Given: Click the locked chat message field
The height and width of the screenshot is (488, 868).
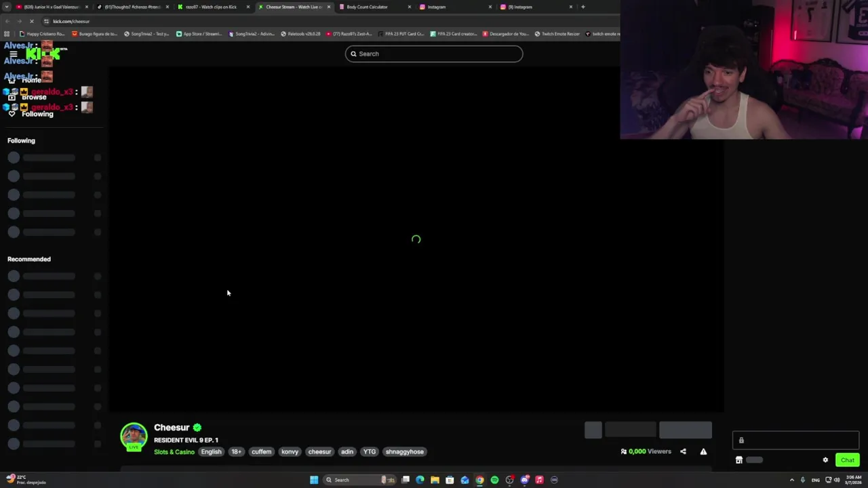Looking at the screenshot, I should (795, 441).
